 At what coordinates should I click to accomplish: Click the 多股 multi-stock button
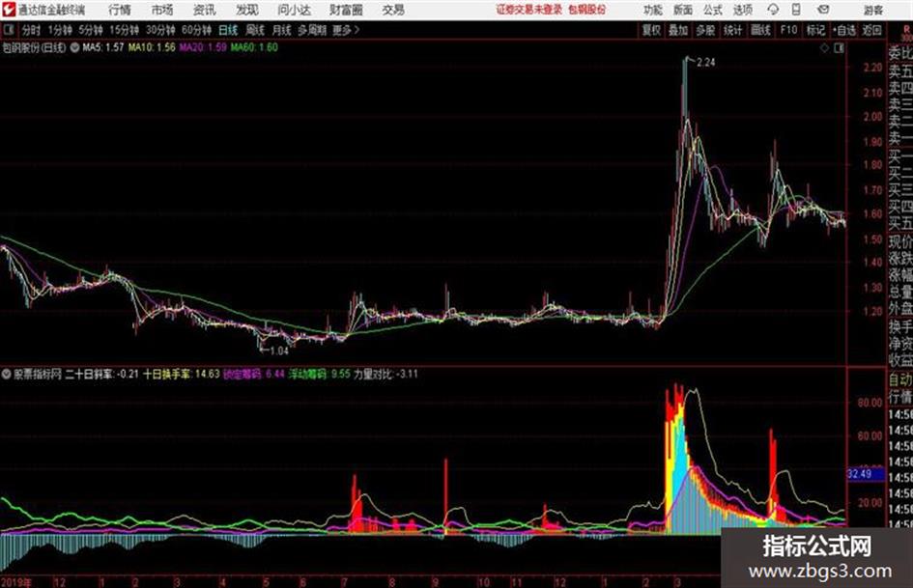[705, 30]
